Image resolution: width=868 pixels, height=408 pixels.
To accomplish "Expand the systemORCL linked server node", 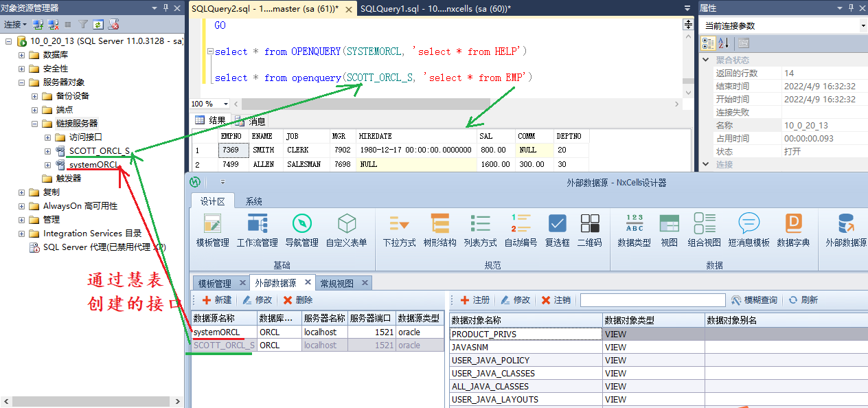I will pyautogui.click(x=48, y=165).
